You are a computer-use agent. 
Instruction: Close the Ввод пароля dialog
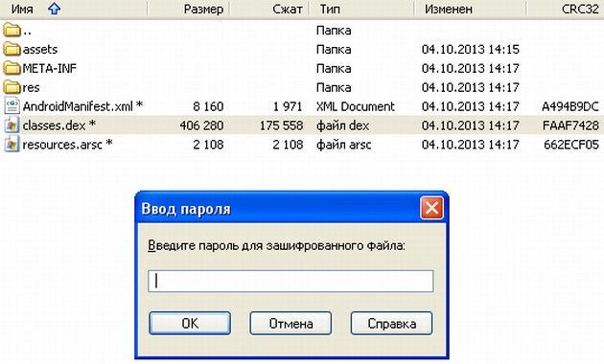(431, 208)
